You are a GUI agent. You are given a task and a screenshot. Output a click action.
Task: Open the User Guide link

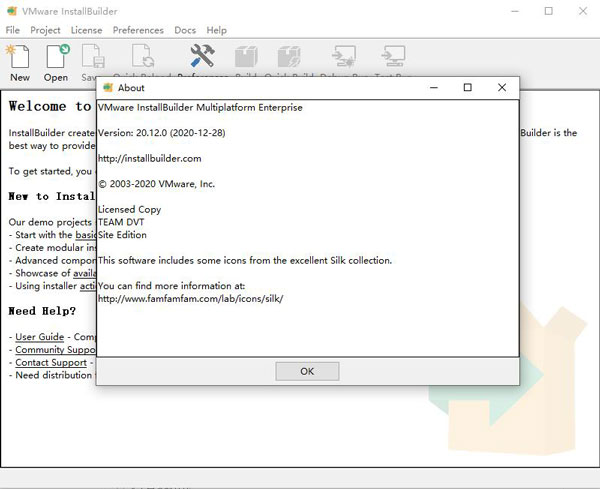point(39,337)
